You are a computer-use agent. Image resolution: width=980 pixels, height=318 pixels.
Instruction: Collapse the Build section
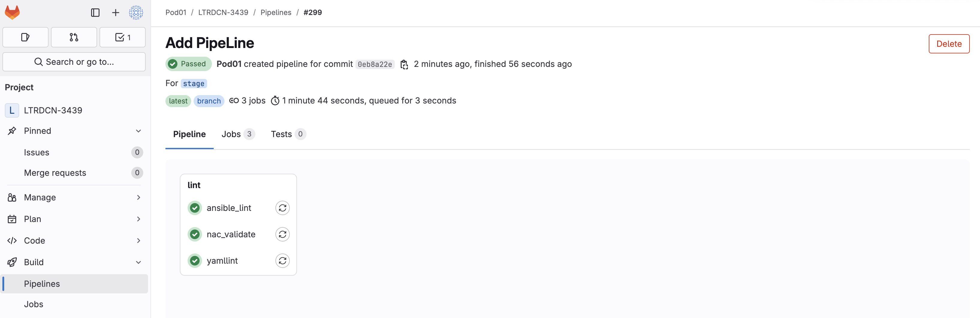138,262
